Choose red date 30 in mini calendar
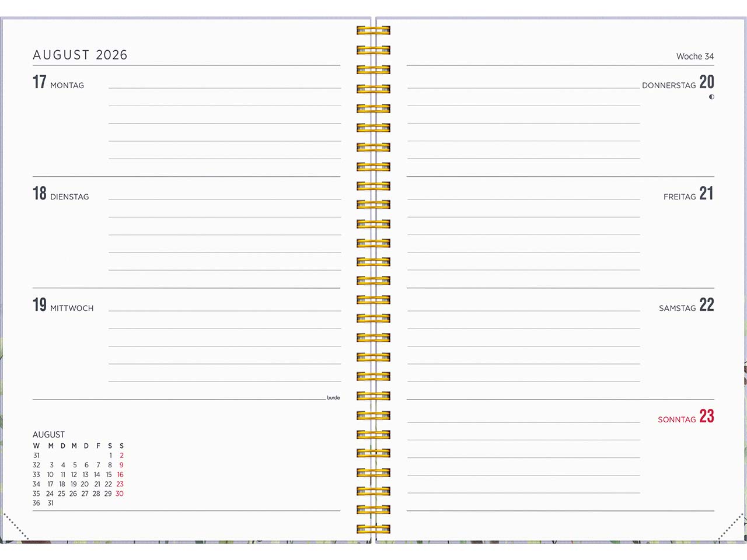This screenshot has height=560, width=747. pos(120,494)
